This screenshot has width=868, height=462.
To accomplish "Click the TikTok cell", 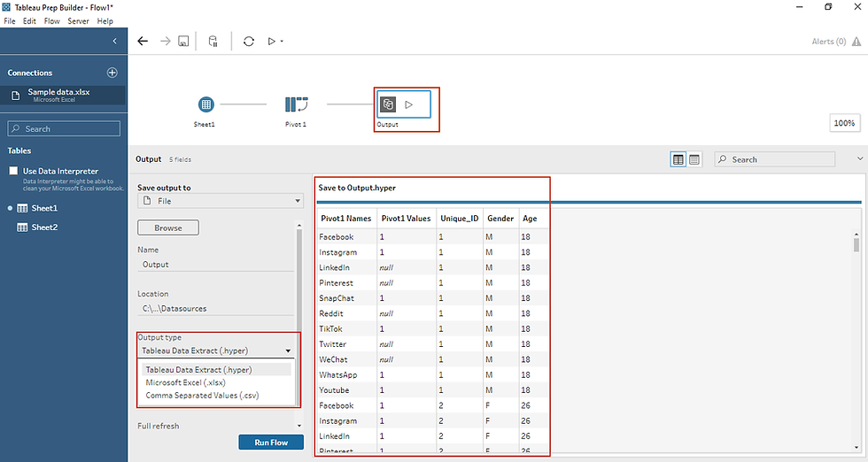I will (x=347, y=328).
